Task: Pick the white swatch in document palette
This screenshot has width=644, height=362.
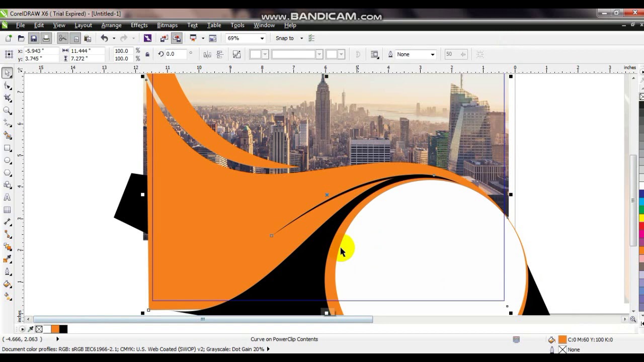Action: click(47, 329)
